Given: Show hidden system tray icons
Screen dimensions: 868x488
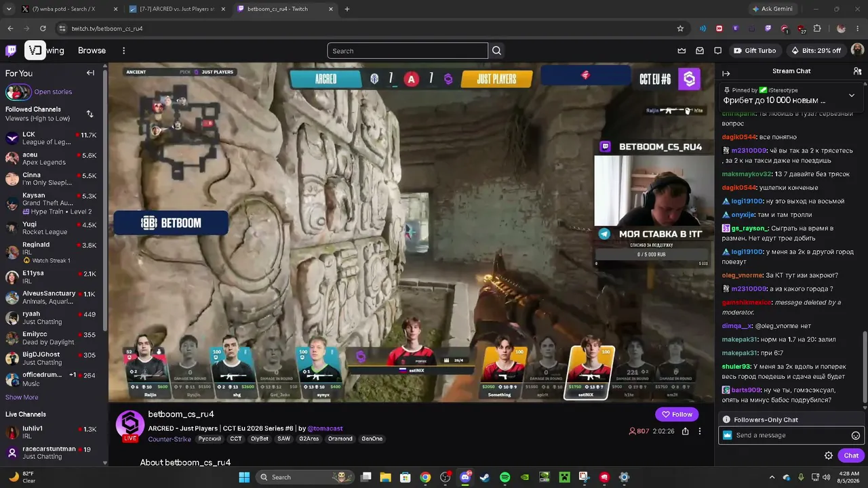Looking at the screenshot, I should tap(772, 477).
